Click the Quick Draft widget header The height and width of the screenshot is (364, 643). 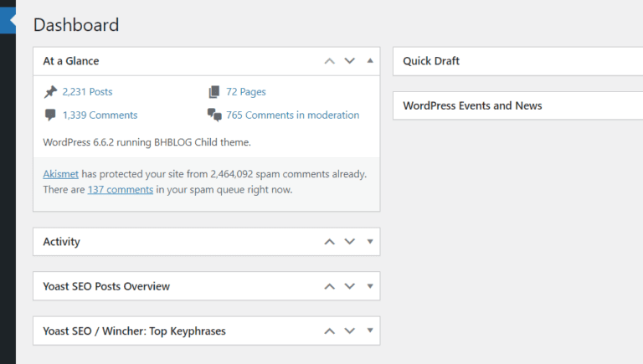(431, 61)
